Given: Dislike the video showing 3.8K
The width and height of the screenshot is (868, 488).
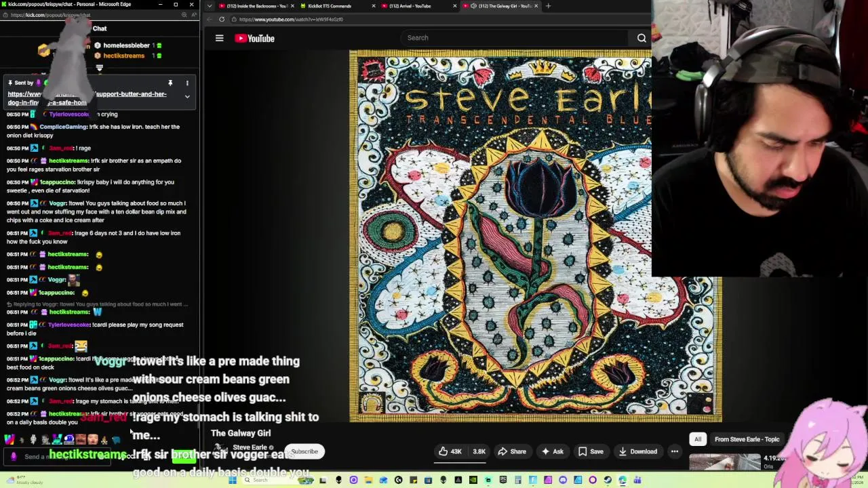Looking at the screenshot, I should point(479,451).
